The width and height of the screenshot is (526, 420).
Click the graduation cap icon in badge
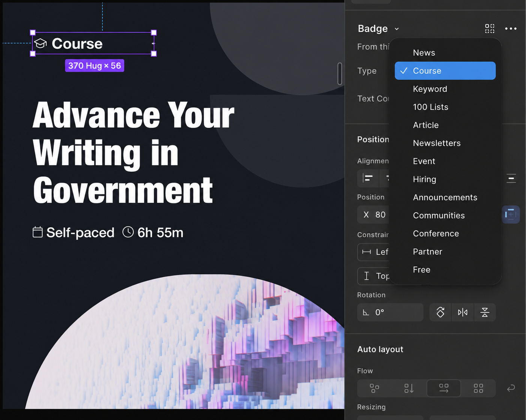40,43
